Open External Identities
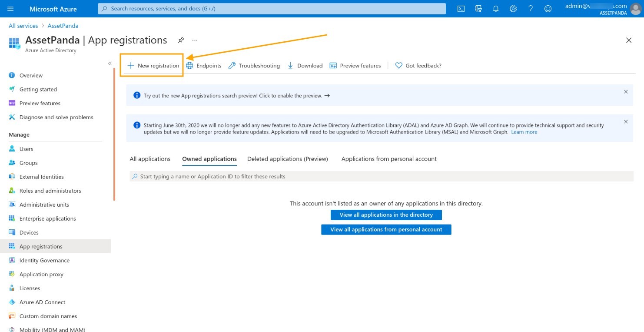Viewport: 644px width, 332px height. coord(42,177)
